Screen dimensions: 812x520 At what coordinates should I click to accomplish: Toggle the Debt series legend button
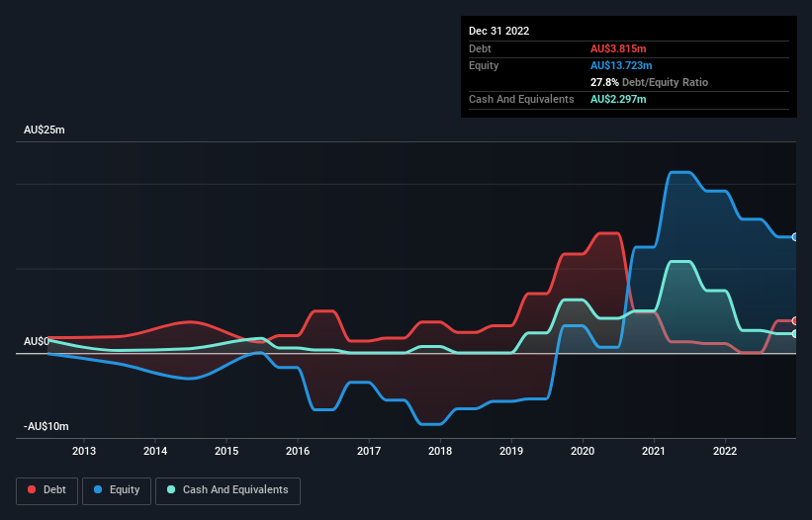point(46,490)
